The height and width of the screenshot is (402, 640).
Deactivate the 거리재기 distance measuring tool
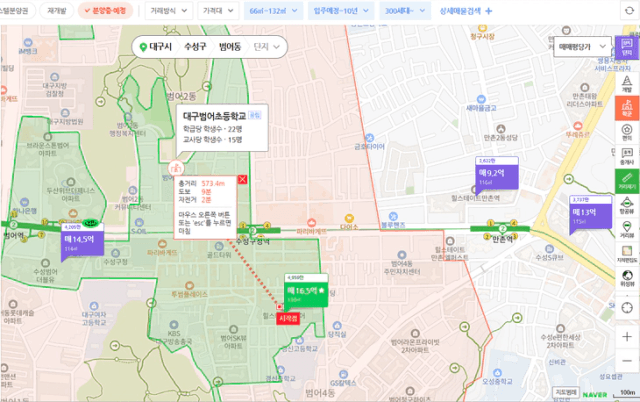(627, 181)
